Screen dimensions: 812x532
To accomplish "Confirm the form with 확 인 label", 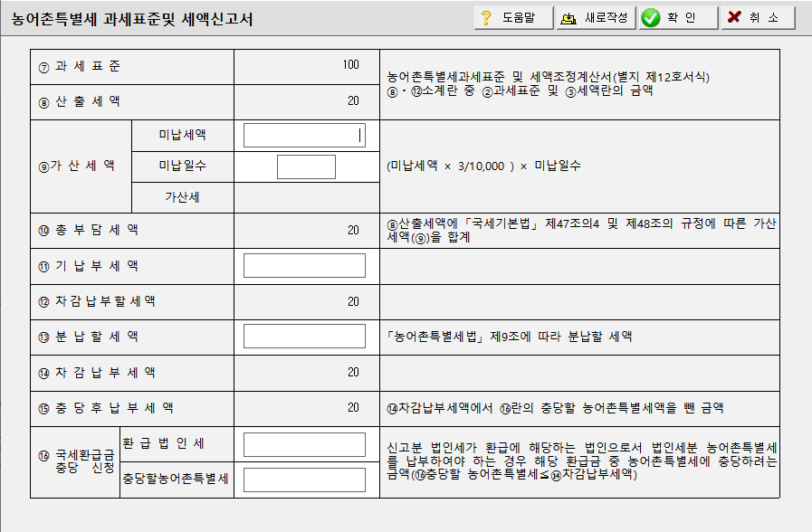I will [x=681, y=17].
